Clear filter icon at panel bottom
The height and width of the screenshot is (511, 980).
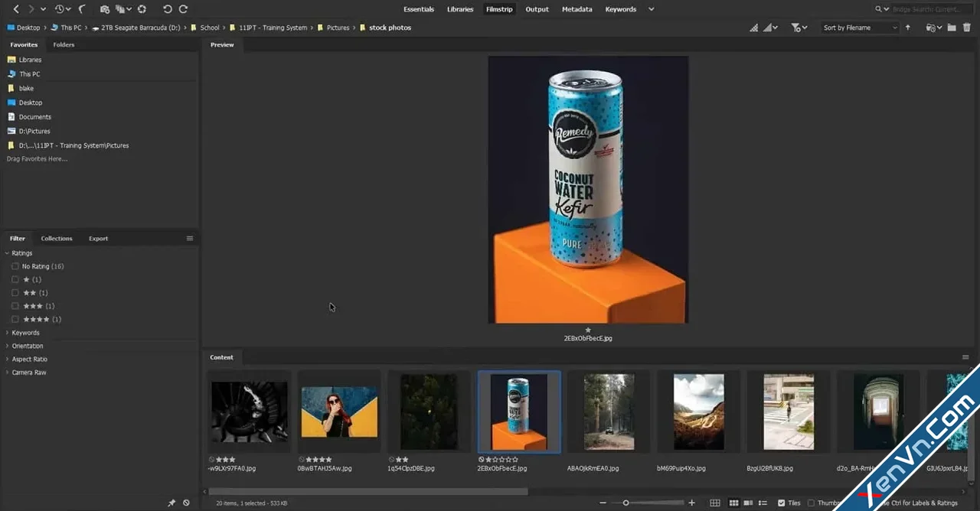186,503
